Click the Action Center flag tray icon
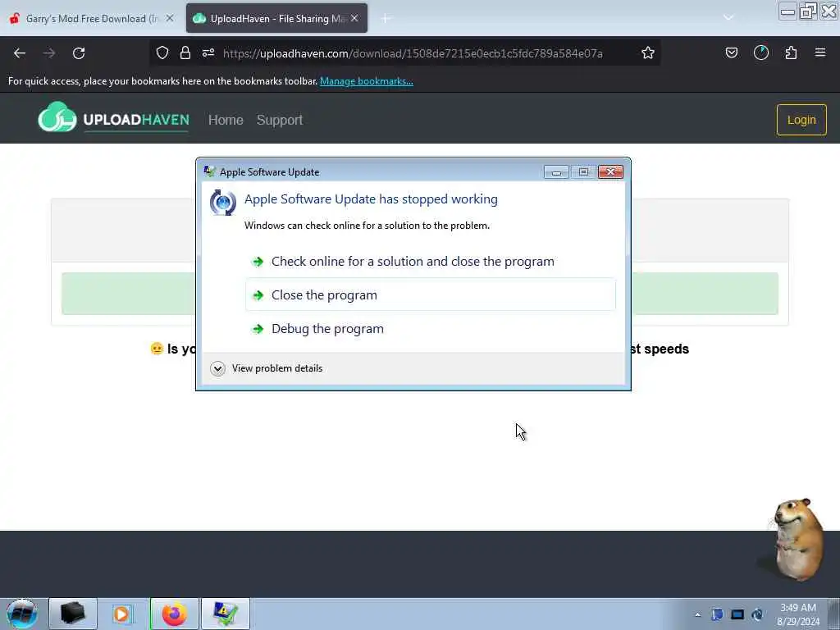This screenshot has width=840, height=630. tap(717, 614)
